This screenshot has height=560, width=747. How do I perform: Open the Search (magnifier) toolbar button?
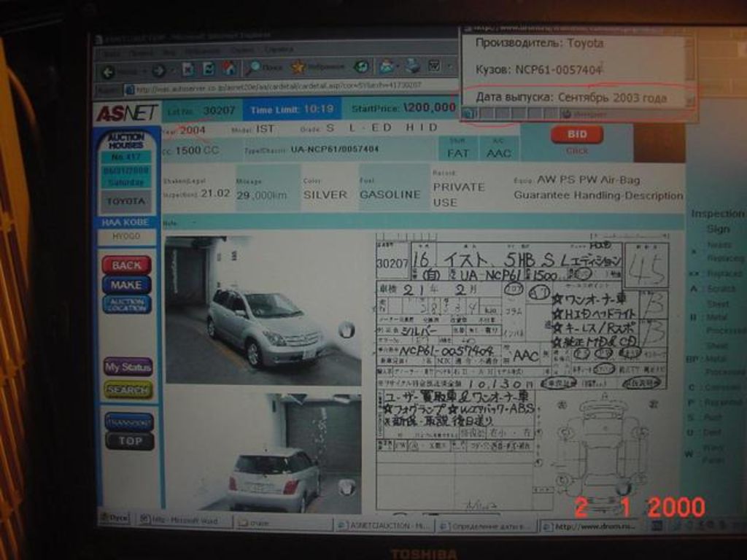coord(264,68)
